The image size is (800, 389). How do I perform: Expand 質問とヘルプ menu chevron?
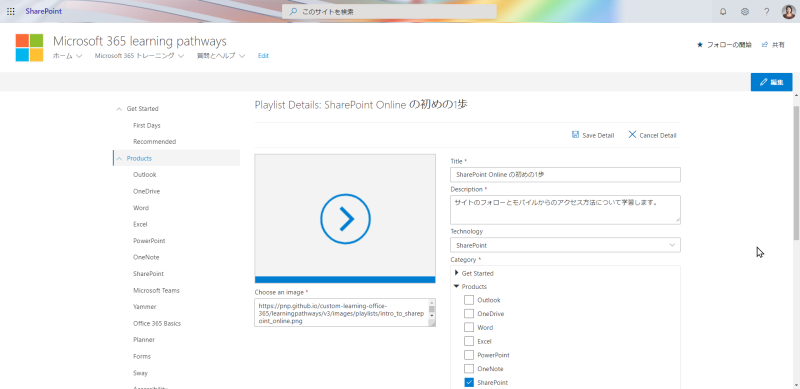click(242, 56)
